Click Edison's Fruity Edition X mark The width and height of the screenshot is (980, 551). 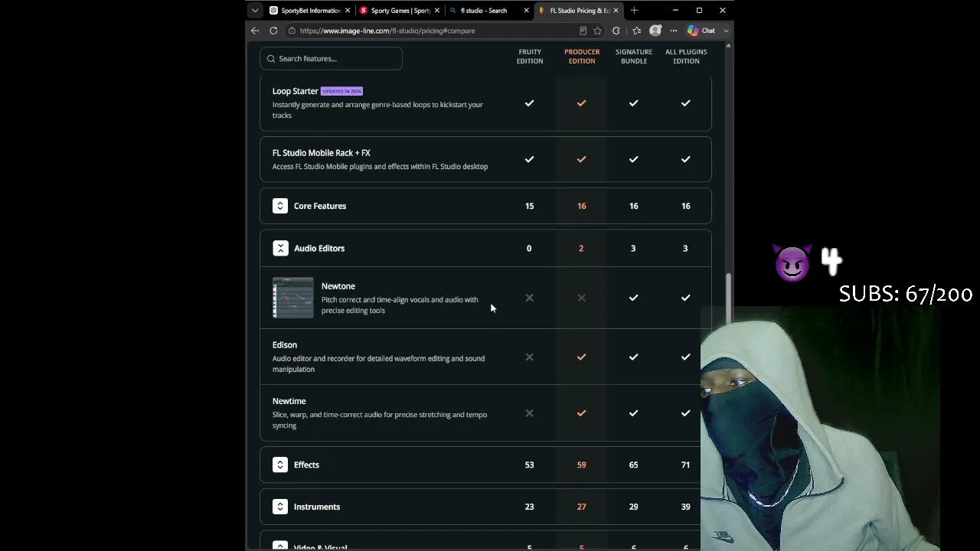(529, 357)
